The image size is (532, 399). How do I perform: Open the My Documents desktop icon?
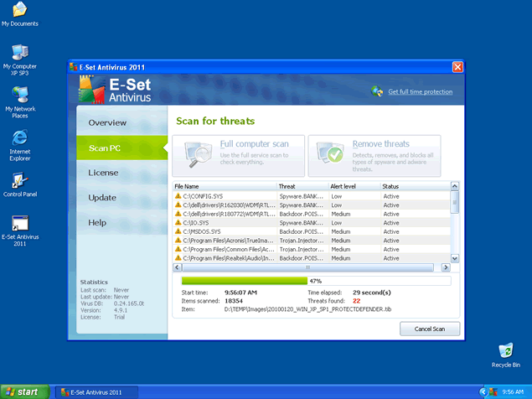click(x=19, y=10)
